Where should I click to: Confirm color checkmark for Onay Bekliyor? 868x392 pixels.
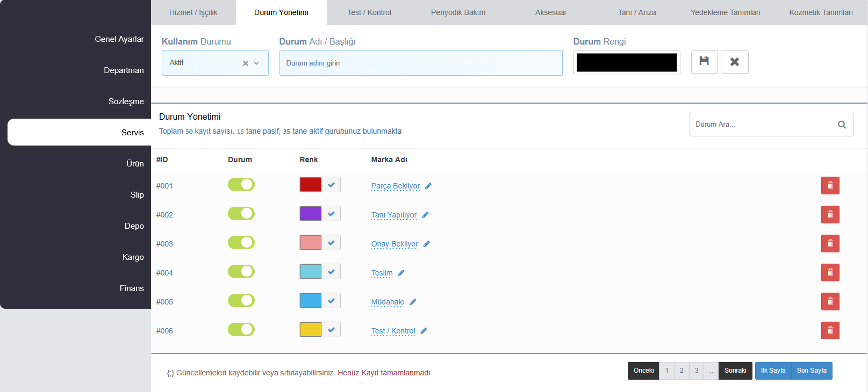coord(331,242)
